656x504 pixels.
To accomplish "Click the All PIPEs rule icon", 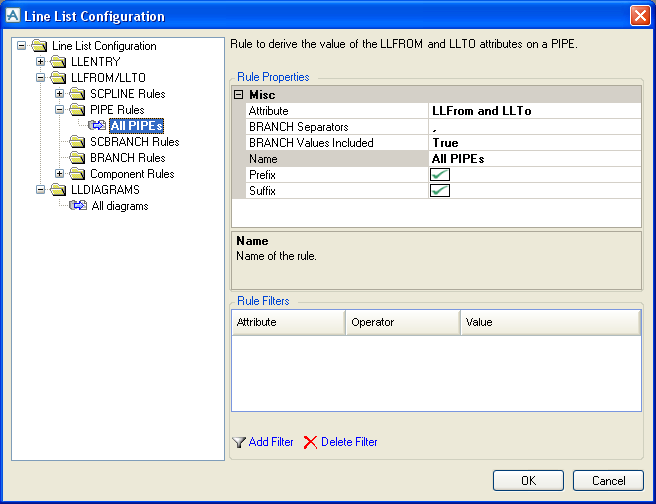I will (x=97, y=126).
